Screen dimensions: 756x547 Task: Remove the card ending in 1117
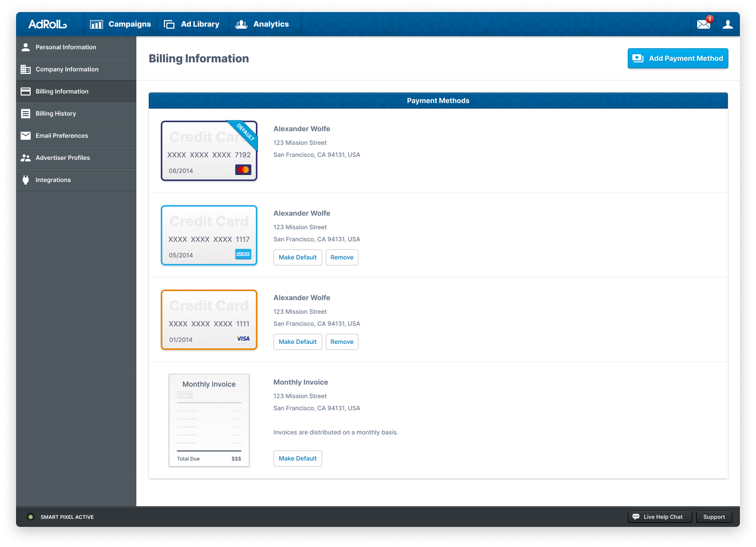coord(342,257)
